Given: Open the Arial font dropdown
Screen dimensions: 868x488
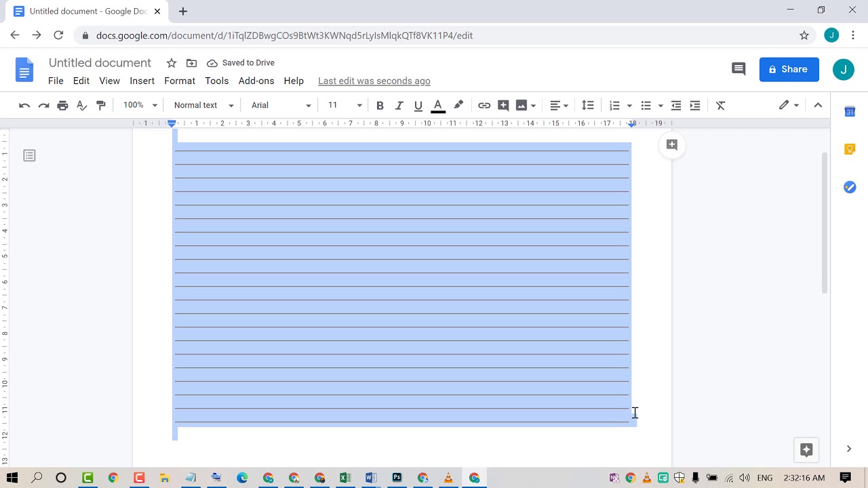Looking at the screenshot, I should tap(281, 105).
